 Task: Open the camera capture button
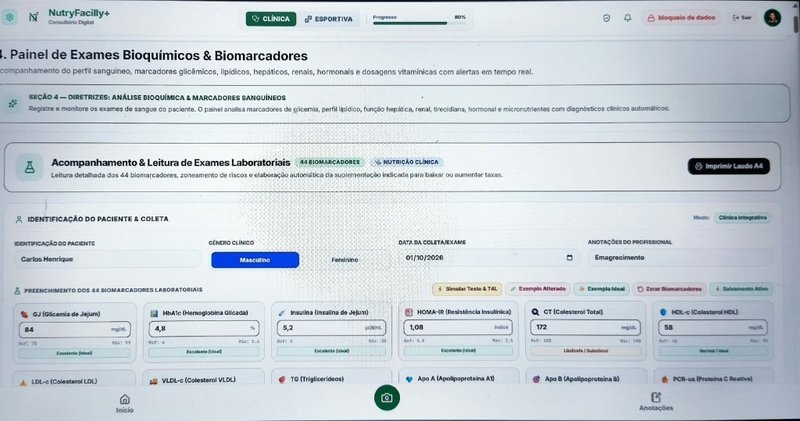[x=387, y=398]
